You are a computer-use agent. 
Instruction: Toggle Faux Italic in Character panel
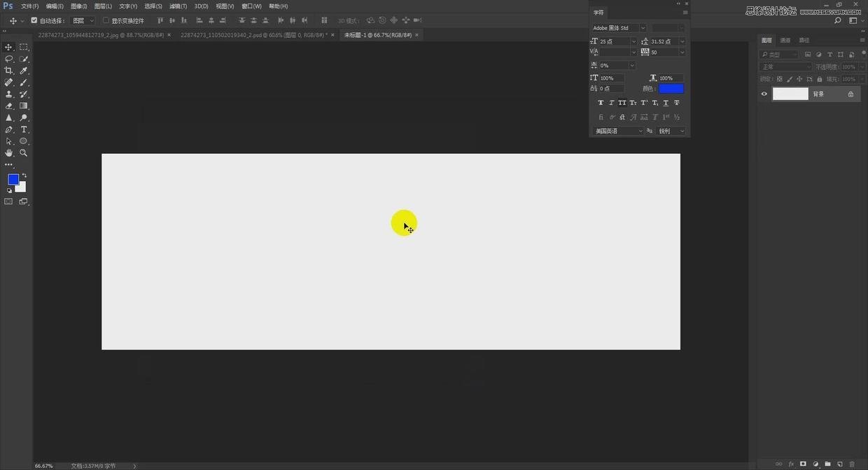point(611,103)
